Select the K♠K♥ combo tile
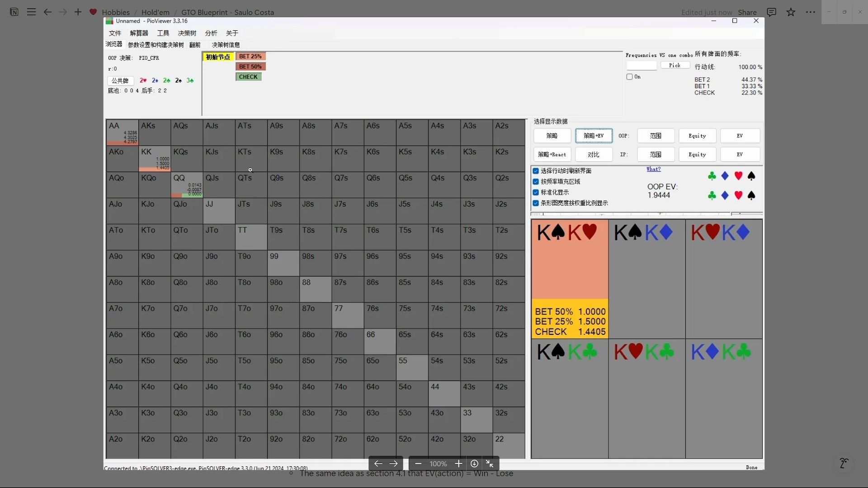This screenshot has width=868, height=488. coord(570,279)
